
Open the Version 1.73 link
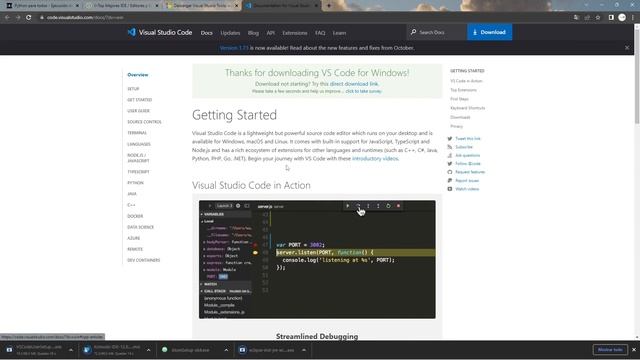tap(234, 48)
